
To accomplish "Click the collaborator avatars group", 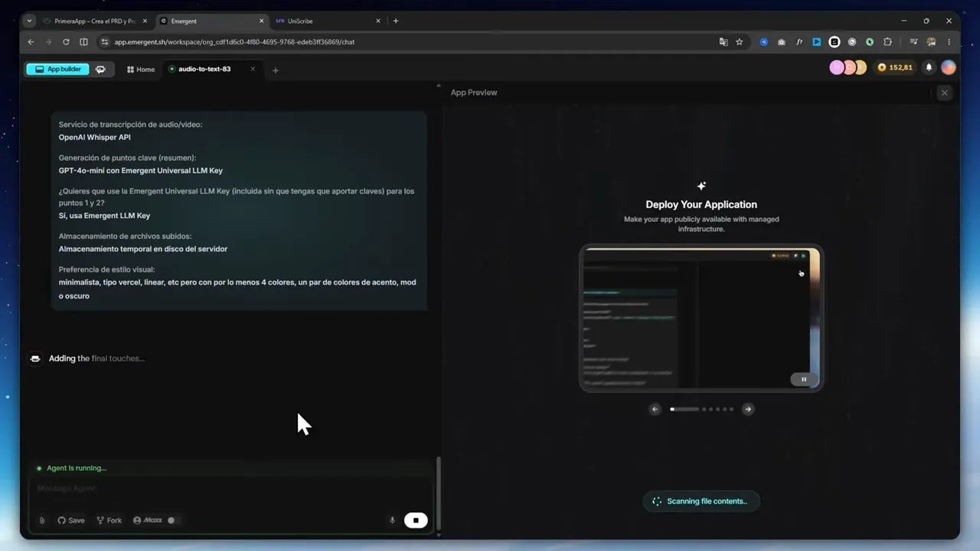I will [x=848, y=67].
